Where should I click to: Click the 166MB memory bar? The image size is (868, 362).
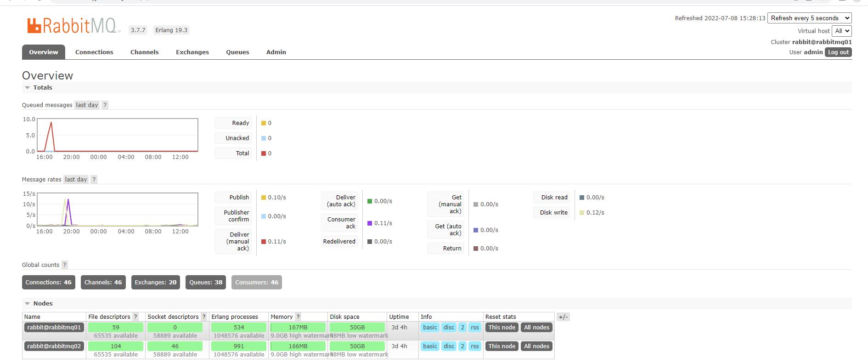(298, 346)
